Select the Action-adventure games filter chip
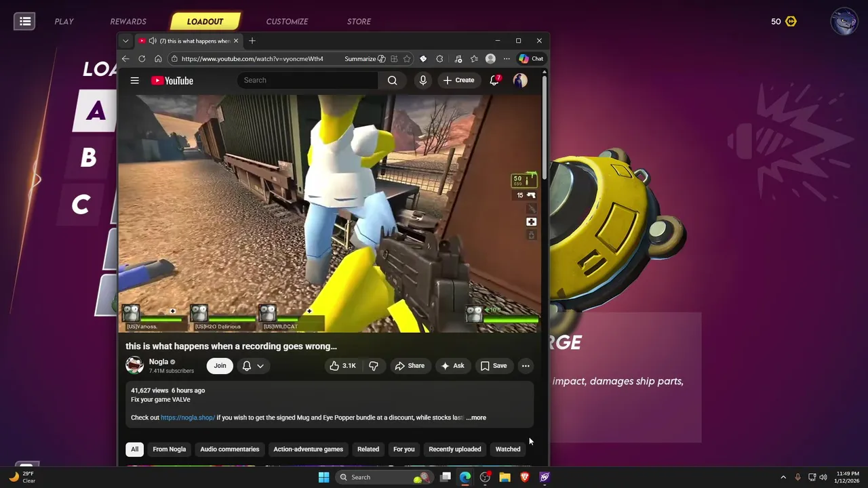Viewport: 868px width, 488px height. (308, 449)
